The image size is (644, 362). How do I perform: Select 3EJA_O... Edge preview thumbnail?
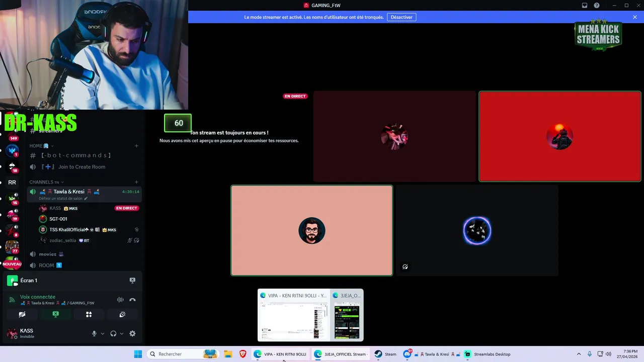(347, 315)
